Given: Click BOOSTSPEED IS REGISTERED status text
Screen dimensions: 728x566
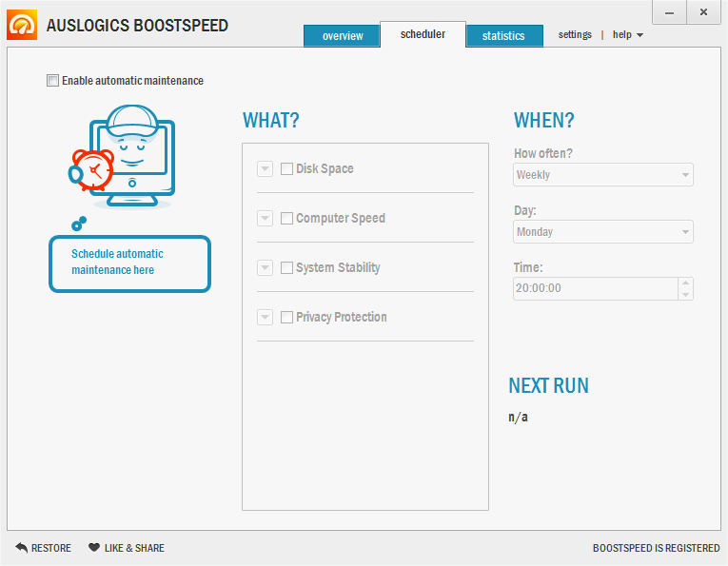Looking at the screenshot, I should pos(656,548).
